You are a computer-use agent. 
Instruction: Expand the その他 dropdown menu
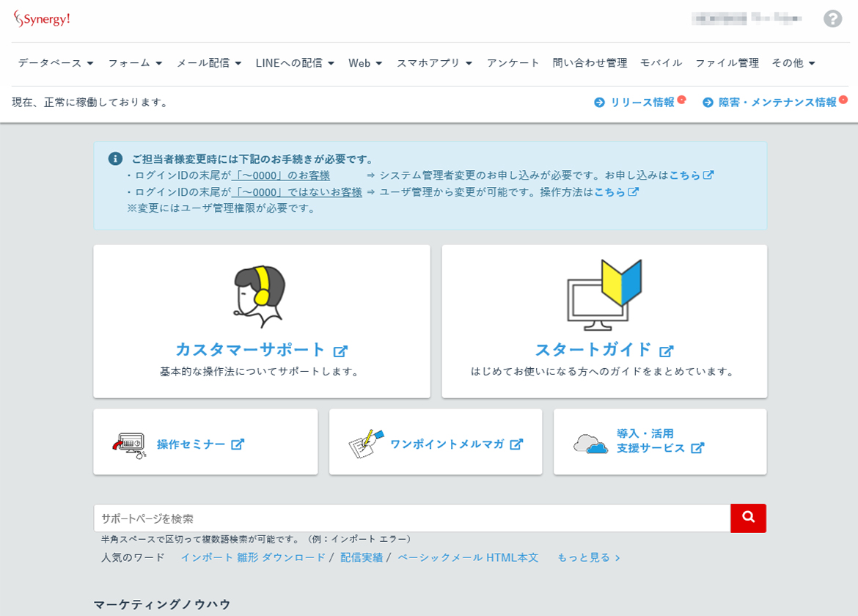[x=793, y=63]
